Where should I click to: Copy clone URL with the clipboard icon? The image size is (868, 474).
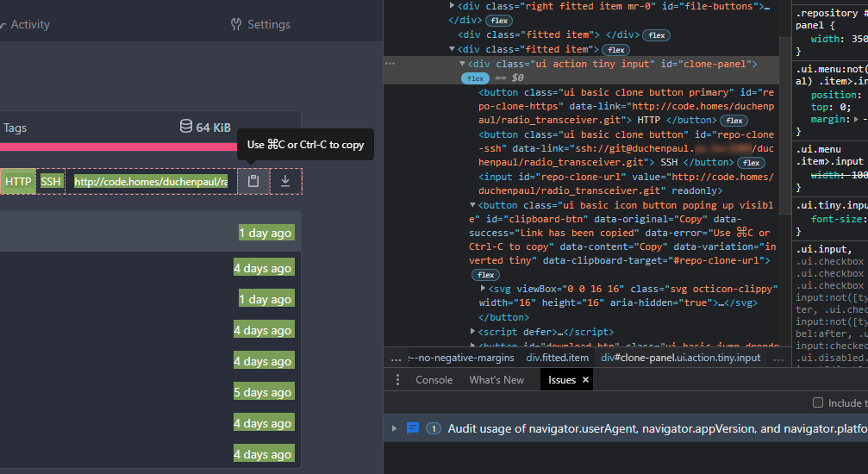253,181
